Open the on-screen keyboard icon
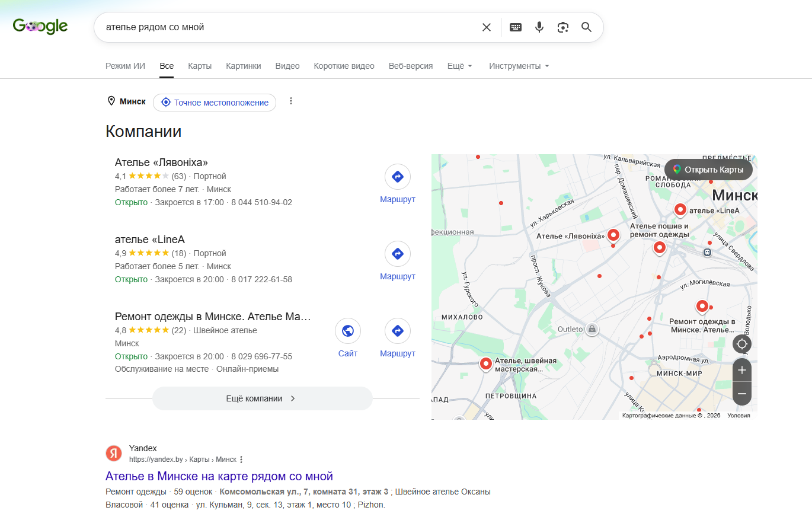Screen dimensions: 812x520 tap(516, 27)
